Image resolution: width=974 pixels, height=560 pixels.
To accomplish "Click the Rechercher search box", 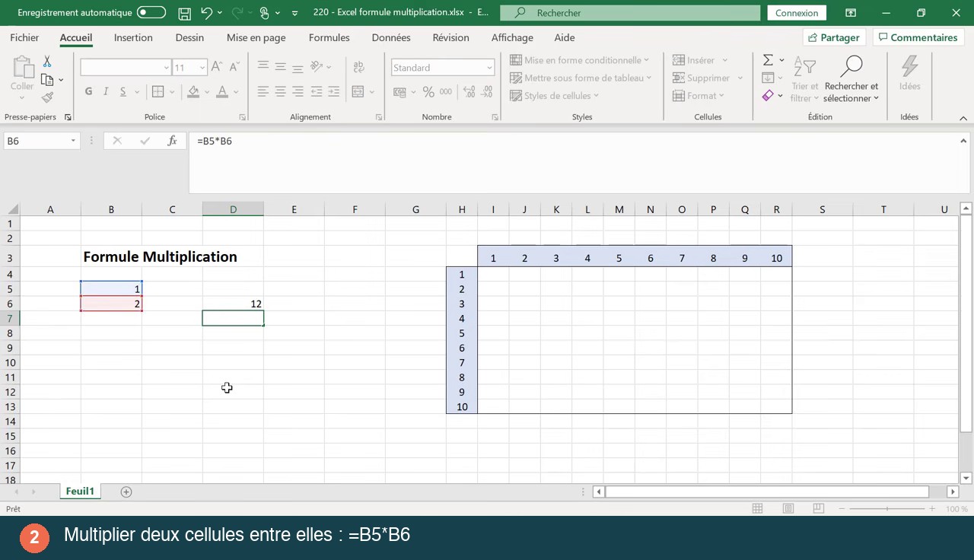I will pos(630,13).
